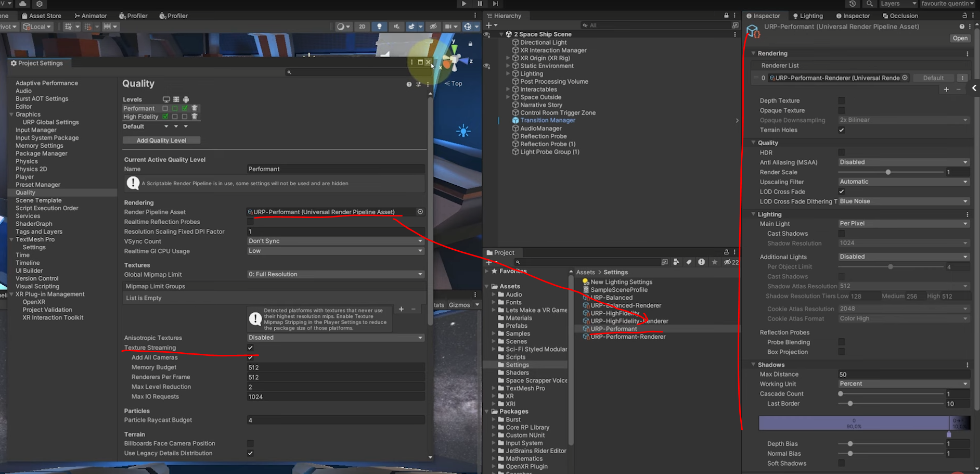Open the Layers dropdown at top right
The width and height of the screenshot is (980, 474).
pyautogui.click(x=898, y=4)
